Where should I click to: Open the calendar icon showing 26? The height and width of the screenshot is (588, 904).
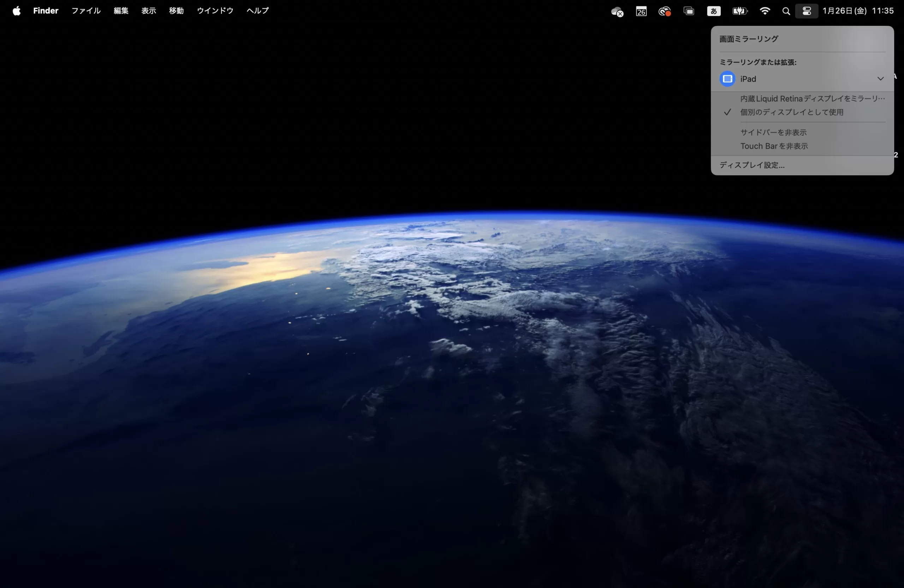(x=641, y=11)
